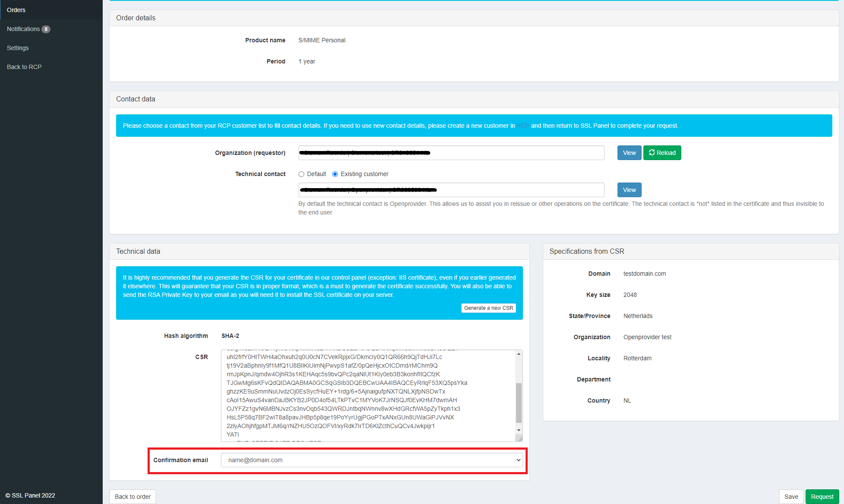844x504 pixels.
Task: Select the Default technical contact option
Action: point(302,174)
